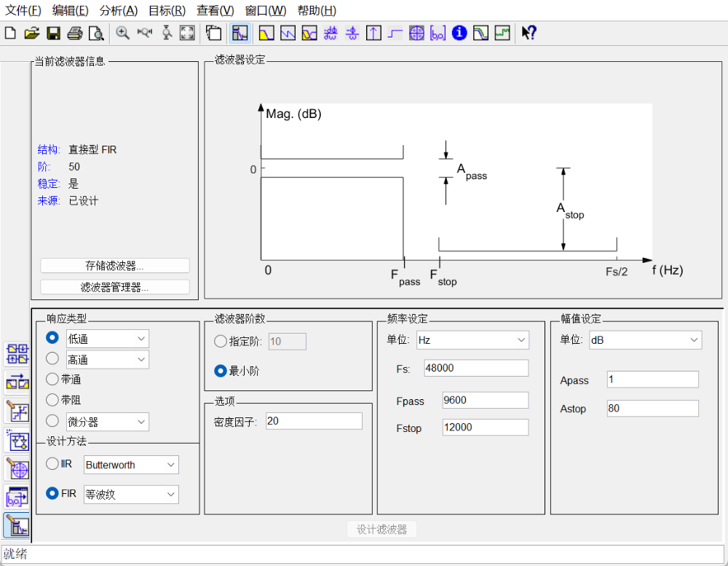Open the magnitude units dB dropdown
Viewport: 728px width, 566px height.
645,340
